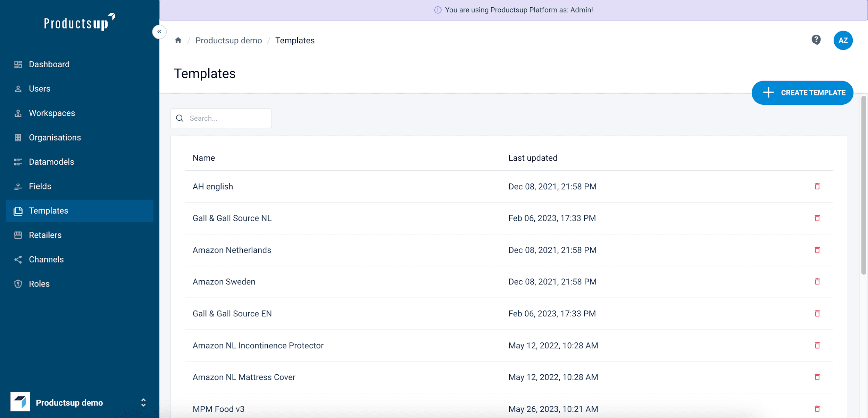Screen dimensions: 868x418
Task: Click Productsup demo breadcrumb link
Action: click(228, 41)
